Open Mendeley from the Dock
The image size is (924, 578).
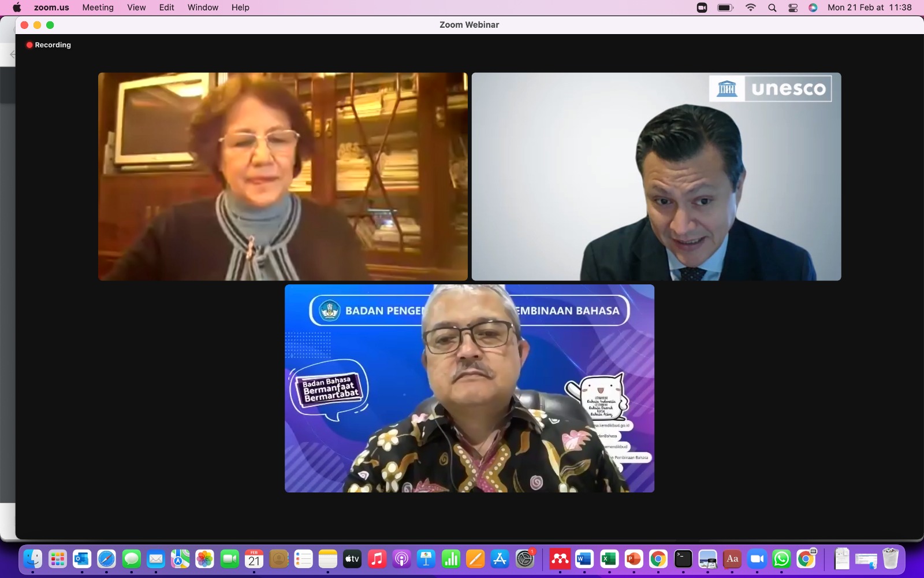[x=559, y=559]
